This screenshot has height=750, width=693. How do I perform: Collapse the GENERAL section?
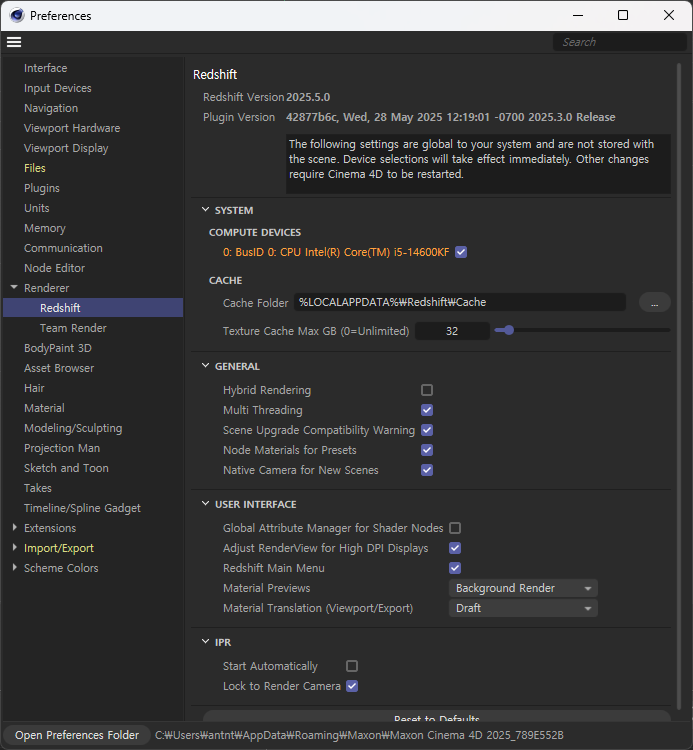(x=206, y=365)
